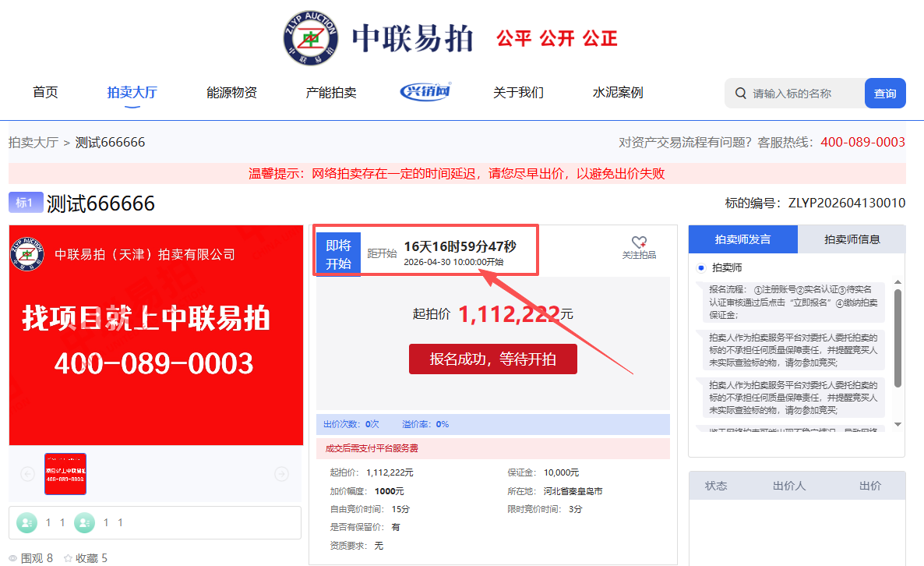Image resolution: width=924 pixels, height=566 pixels.
Task: Click the large red auction banner image
Action: pyautogui.click(x=156, y=335)
